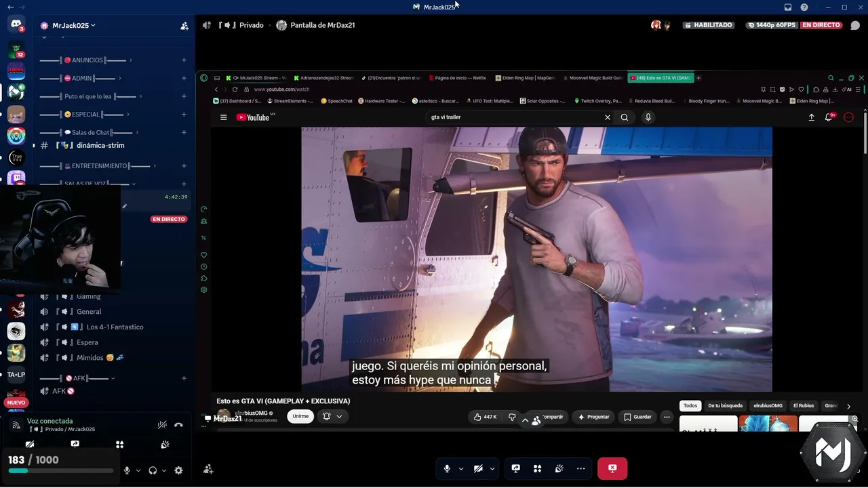Image resolution: width=868 pixels, height=488 pixels.
Task: Select the Todos filter chip
Action: point(690,406)
